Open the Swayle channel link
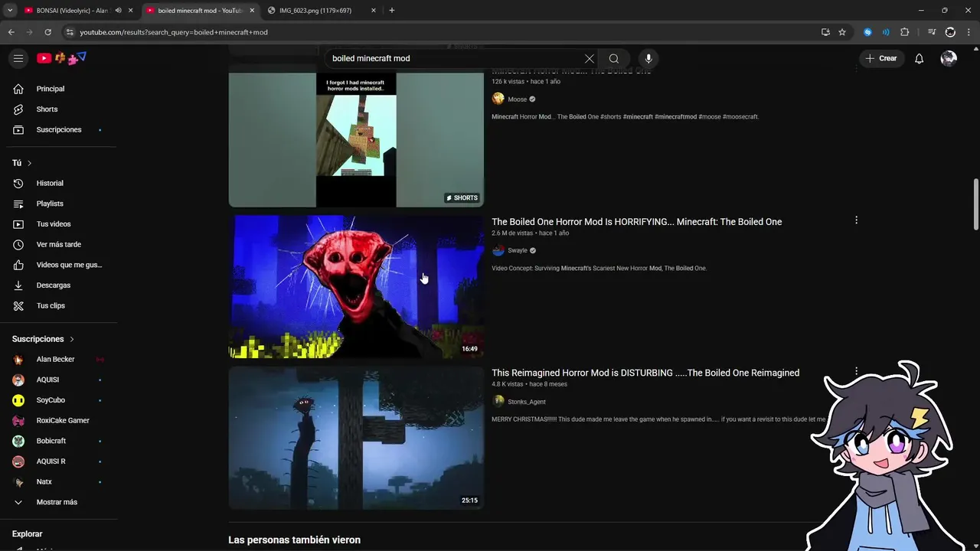Image resolution: width=980 pixels, height=551 pixels. (x=518, y=250)
